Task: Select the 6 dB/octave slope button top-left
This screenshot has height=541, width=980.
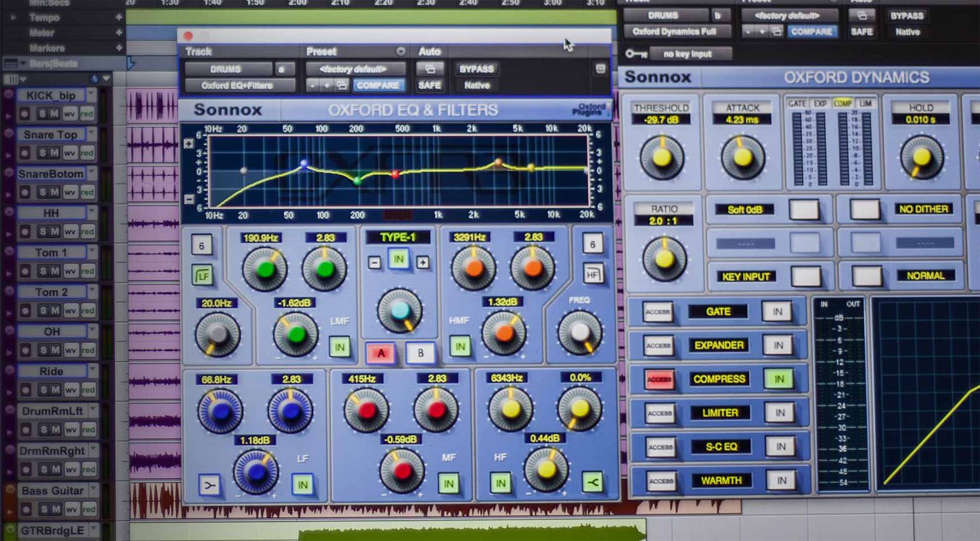Action: click(200, 244)
